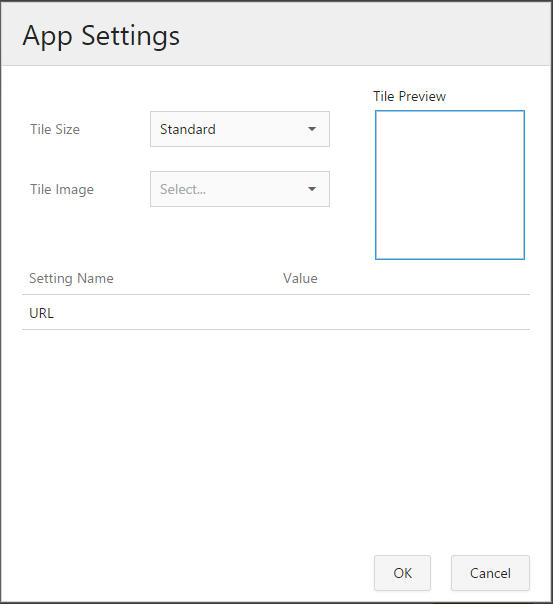Click the blank area below the URL row
The width and height of the screenshot is (553, 604).
click(276, 439)
